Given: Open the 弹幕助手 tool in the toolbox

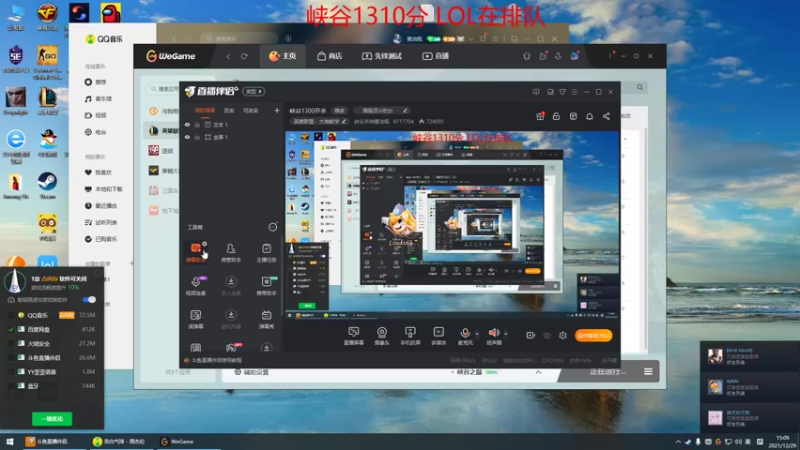Looking at the screenshot, I should [x=195, y=252].
